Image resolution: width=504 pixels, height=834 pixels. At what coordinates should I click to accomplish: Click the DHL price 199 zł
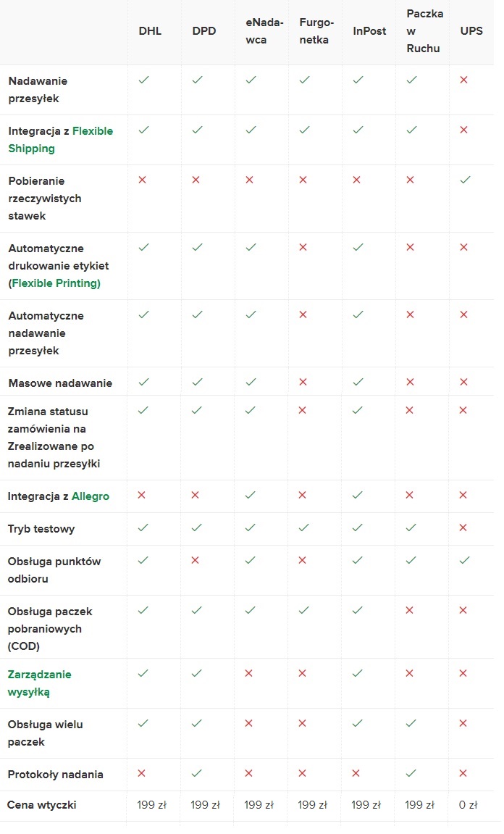(152, 805)
